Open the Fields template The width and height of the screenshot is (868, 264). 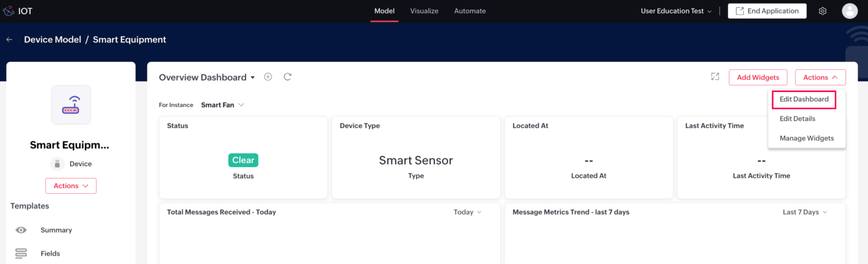pos(50,254)
